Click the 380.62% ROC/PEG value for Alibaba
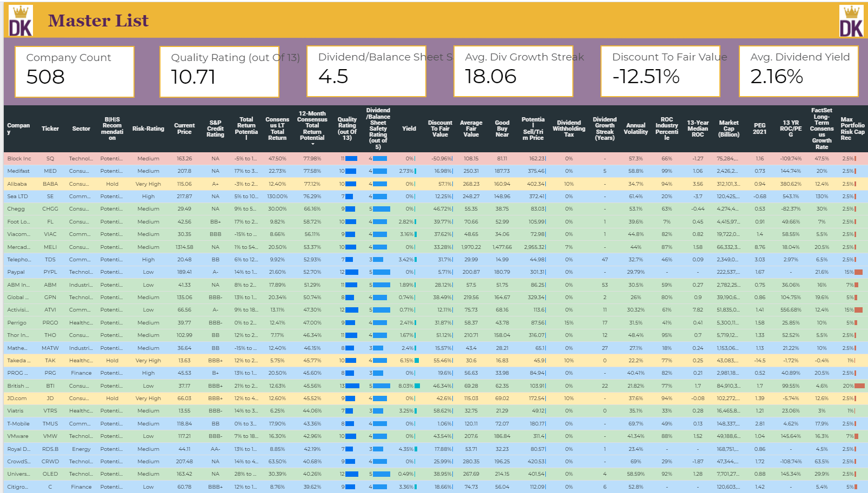The height and width of the screenshot is (493, 868). (x=791, y=184)
